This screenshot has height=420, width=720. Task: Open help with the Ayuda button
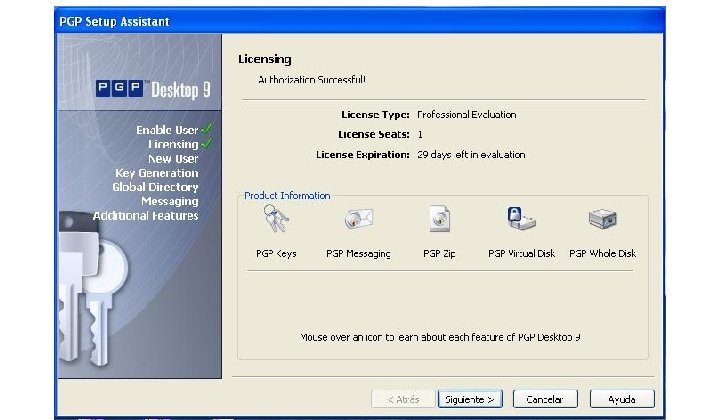(622, 399)
